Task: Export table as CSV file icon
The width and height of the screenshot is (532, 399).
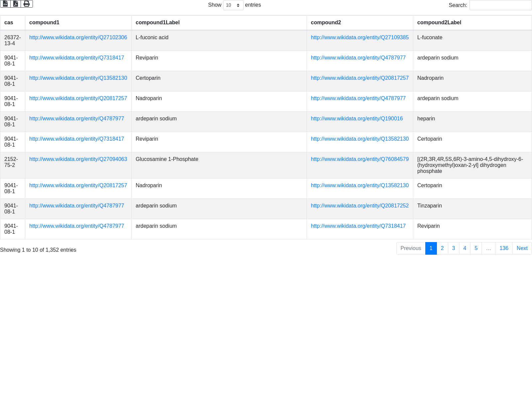Action: point(5,4)
